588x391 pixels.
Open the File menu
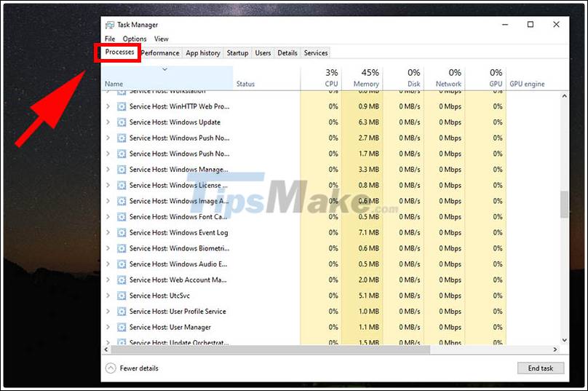pos(110,39)
